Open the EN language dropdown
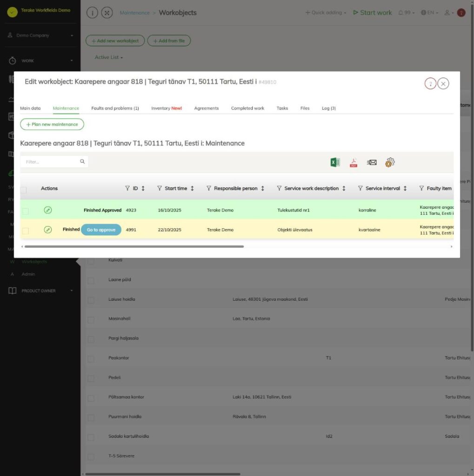This screenshot has width=474, height=476. coord(429,13)
